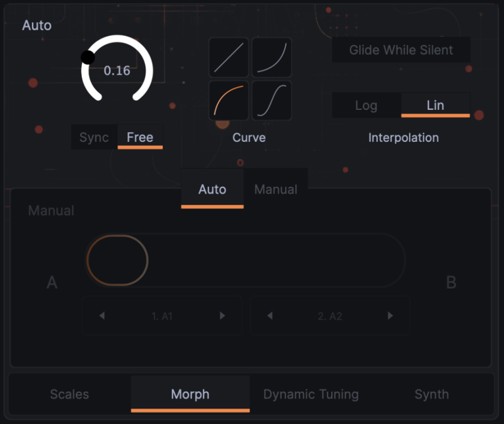504x424 pixels.
Task: Click the A to B morph slider handle
Action: click(x=118, y=260)
